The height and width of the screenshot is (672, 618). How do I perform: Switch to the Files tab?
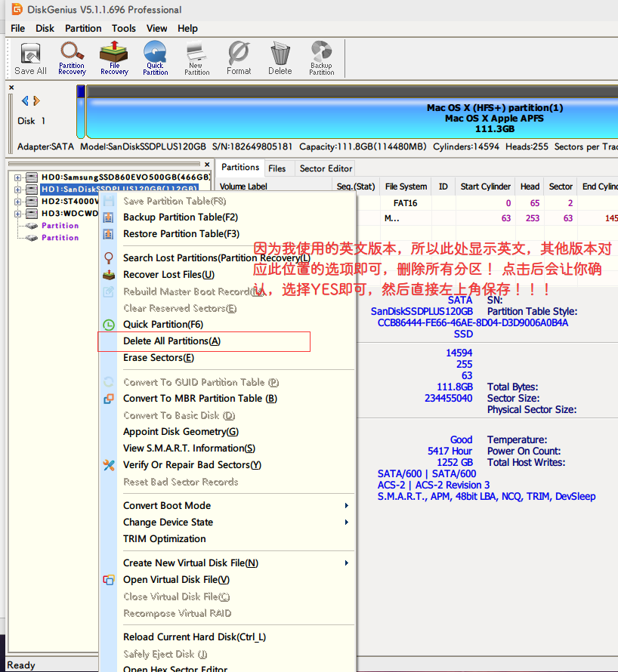click(x=277, y=169)
